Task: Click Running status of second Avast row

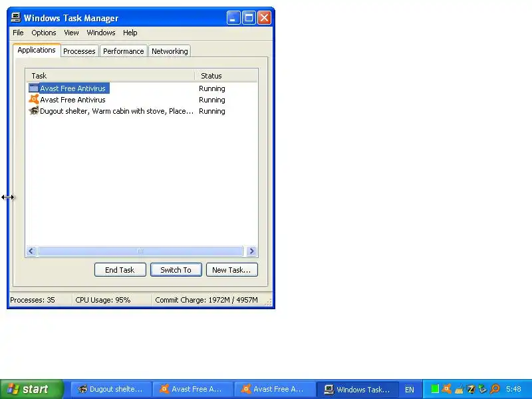Action: (x=212, y=100)
